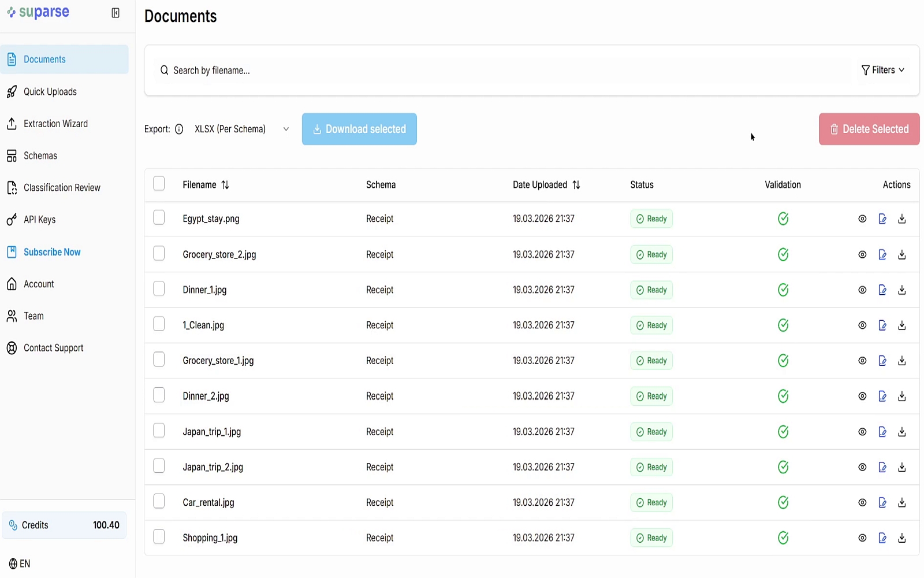View the Egypt_stay.png document
924x578 pixels.
(862, 219)
